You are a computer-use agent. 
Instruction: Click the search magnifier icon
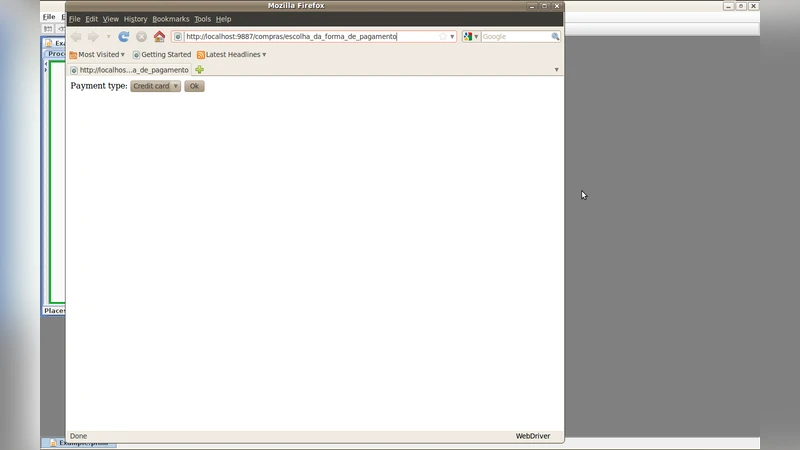[556, 37]
